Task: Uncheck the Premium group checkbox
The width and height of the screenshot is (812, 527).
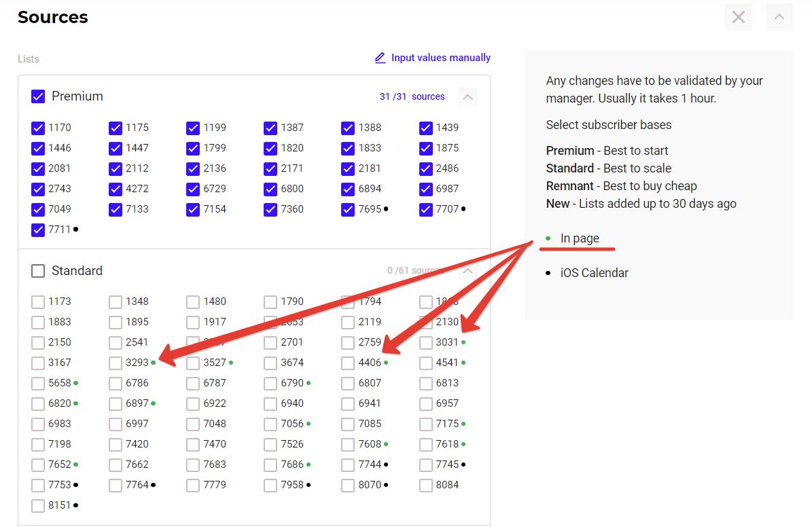Action: pos(38,96)
